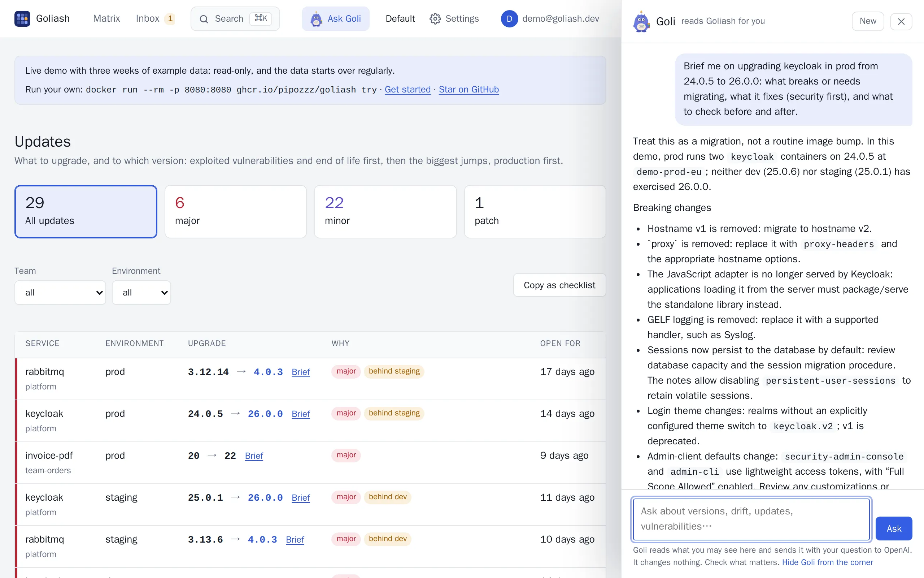This screenshot has height=578, width=924.
Task: Filter by the 1 patch card
Action: pyautogui.click(x=535, y=212)
